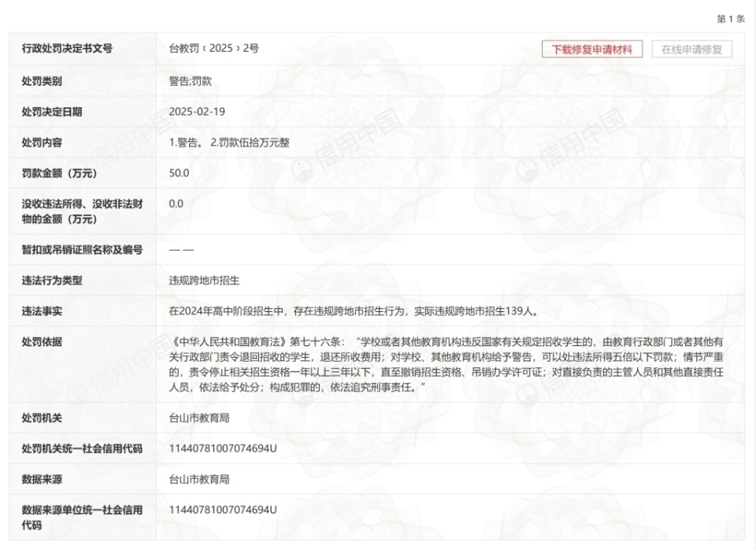Click the 行政处罚决定书文号 row label

(70, 48)
